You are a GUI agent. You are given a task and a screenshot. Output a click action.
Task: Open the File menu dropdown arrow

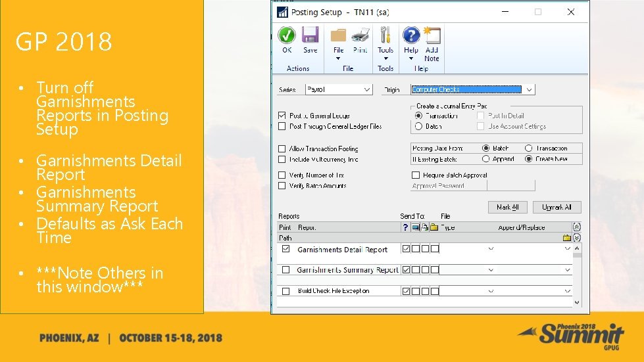(338, 58)
